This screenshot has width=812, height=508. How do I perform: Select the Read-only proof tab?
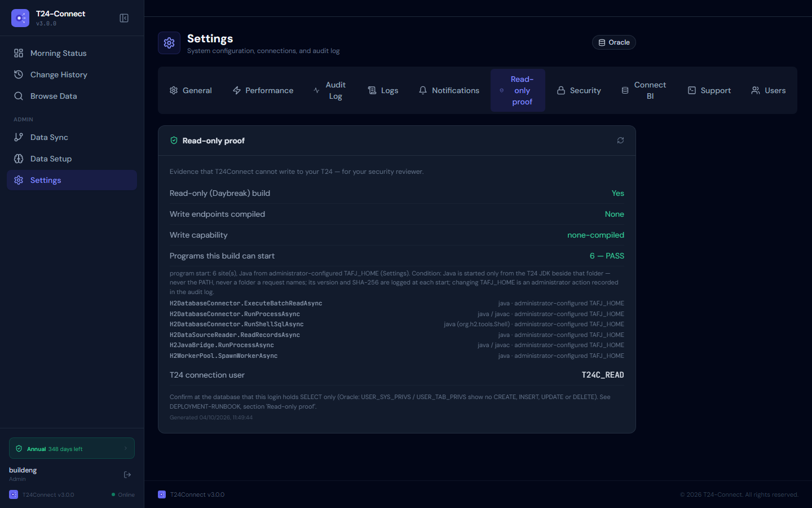point(518,90)
